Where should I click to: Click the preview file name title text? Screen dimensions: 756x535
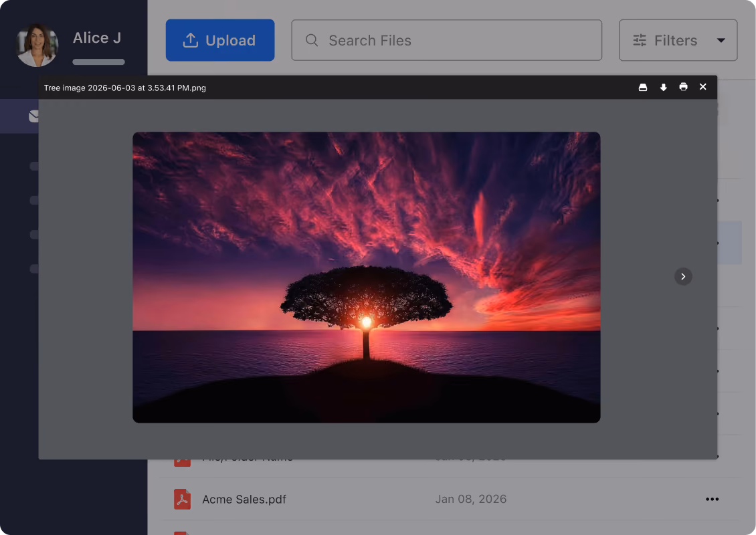[x=125, y=88]
